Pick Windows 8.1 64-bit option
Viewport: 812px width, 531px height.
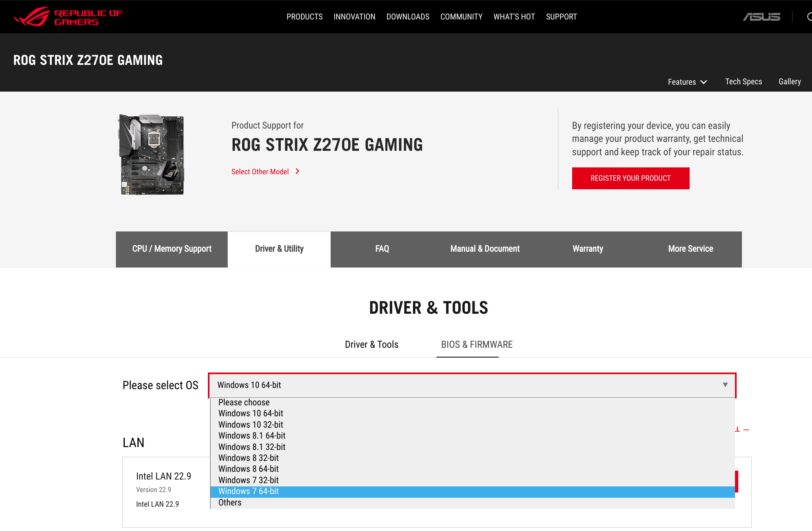pos(252,436)
